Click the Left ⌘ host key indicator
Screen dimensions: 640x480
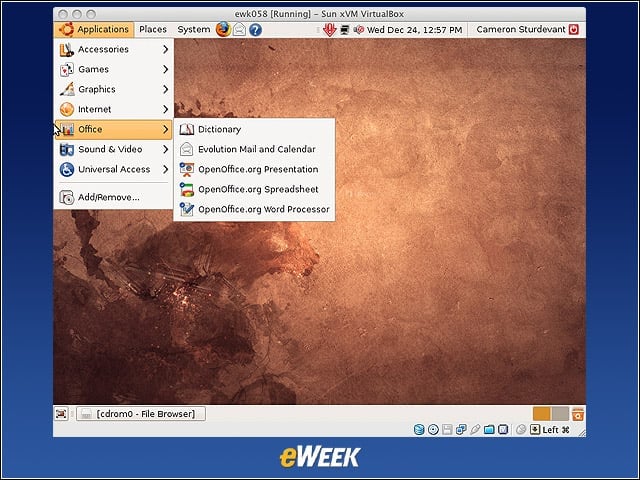point(556,430)
